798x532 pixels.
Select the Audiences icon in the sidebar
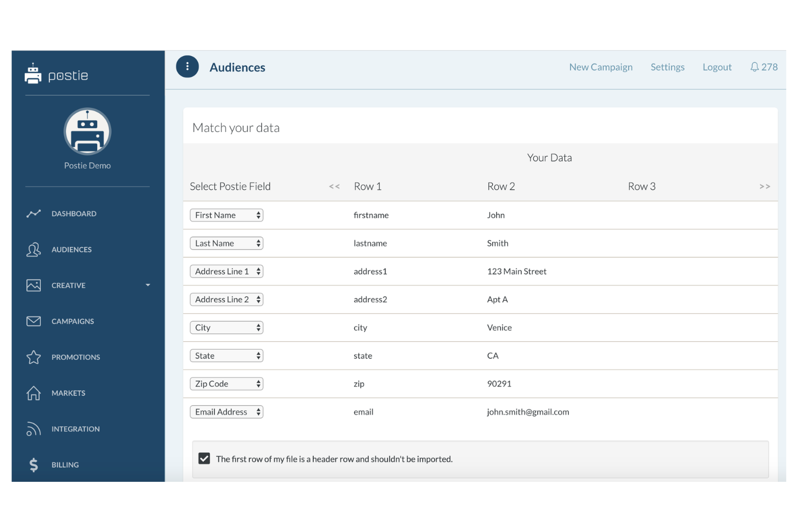click(33, 249)
